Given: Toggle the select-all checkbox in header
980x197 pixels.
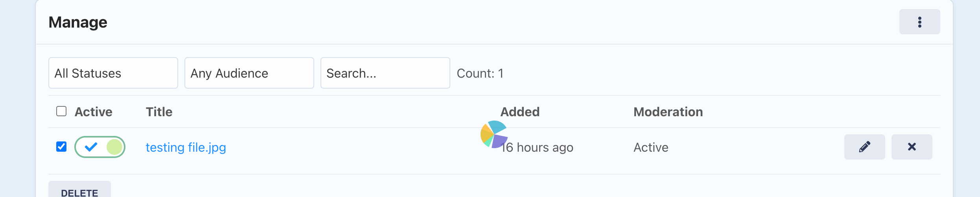Looking at the screenshot, I should click(x=61, y=112).
